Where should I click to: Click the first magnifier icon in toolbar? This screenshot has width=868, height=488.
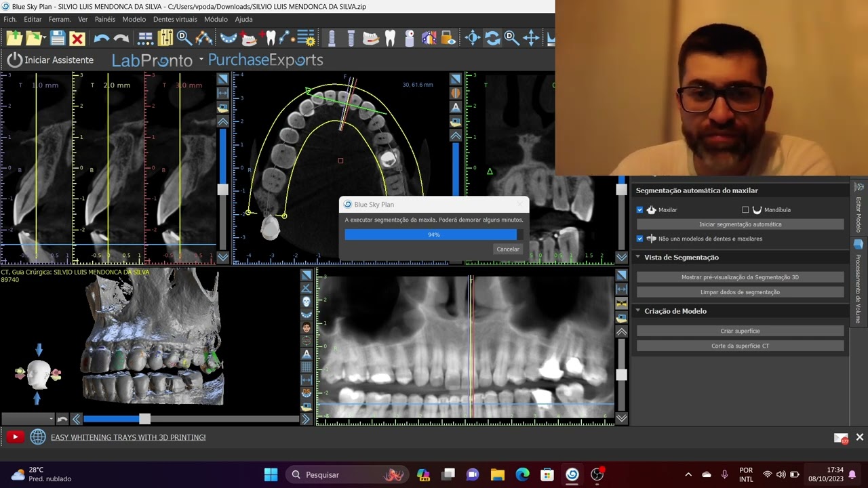[184, 38]
